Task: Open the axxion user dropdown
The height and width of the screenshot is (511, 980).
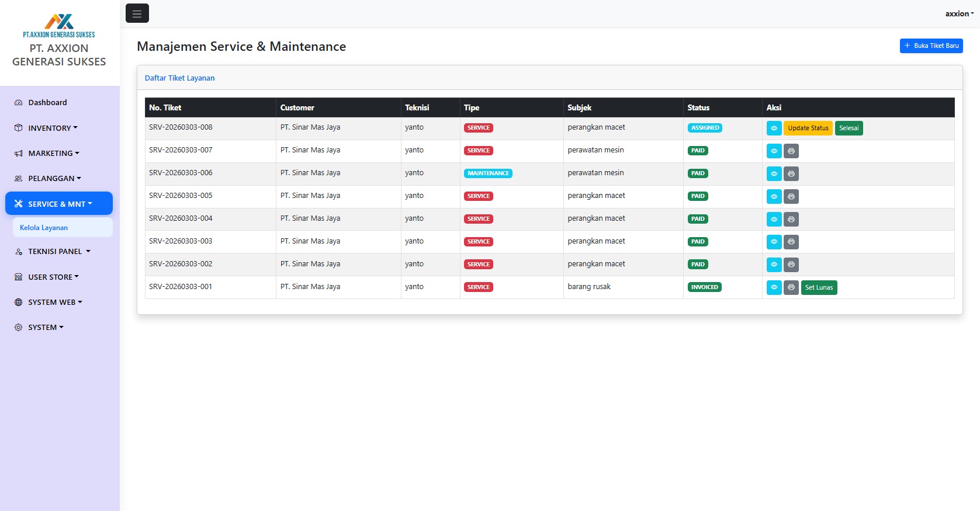Action: tap(960, 13)
